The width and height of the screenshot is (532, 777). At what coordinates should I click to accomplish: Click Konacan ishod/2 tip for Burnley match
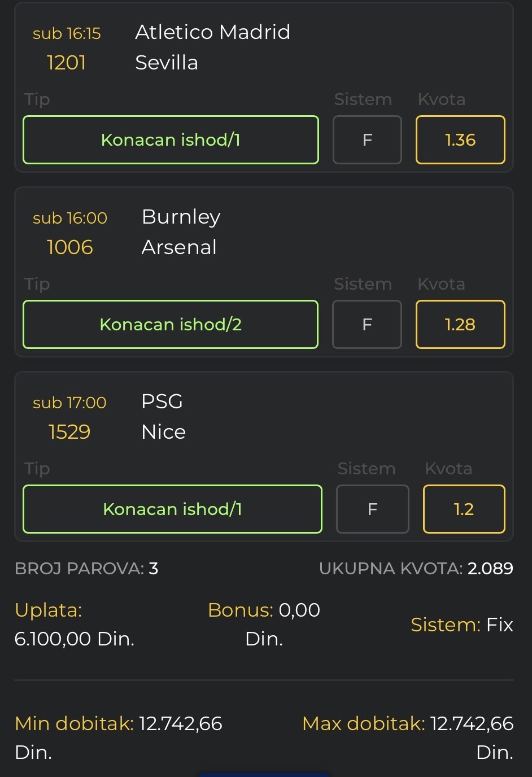pos(171,325)
